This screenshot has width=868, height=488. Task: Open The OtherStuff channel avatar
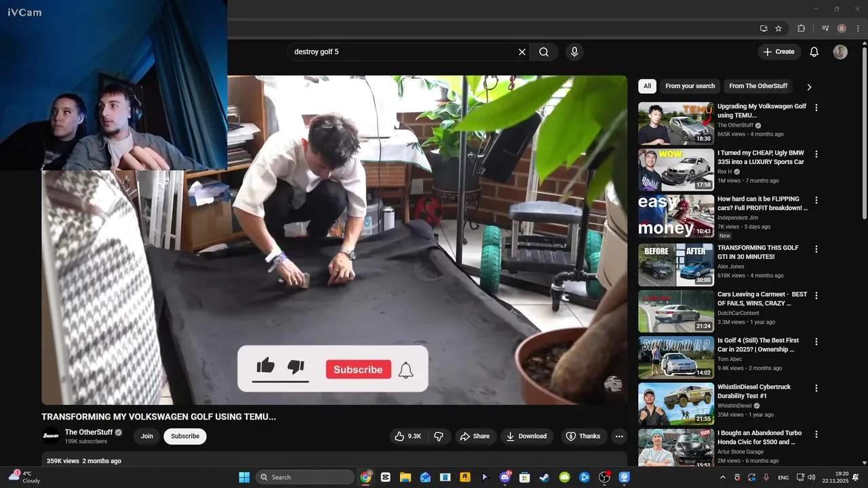51,436
